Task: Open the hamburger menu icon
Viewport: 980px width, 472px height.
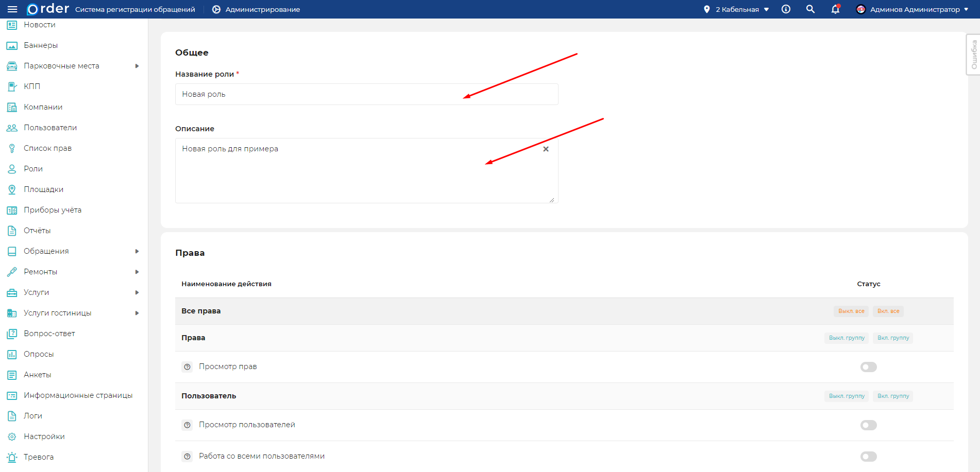Action: [12, 9]
